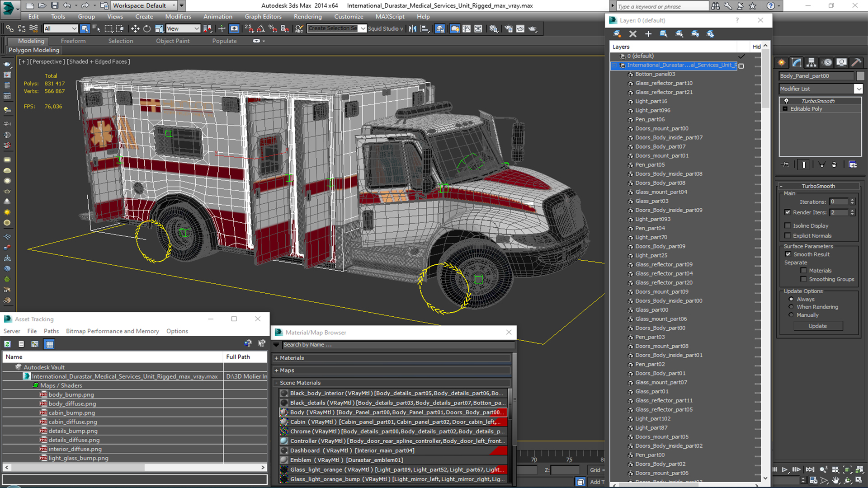868x488 pixels.
Task: Click Perspective viewport label
Action: [47, 61]
